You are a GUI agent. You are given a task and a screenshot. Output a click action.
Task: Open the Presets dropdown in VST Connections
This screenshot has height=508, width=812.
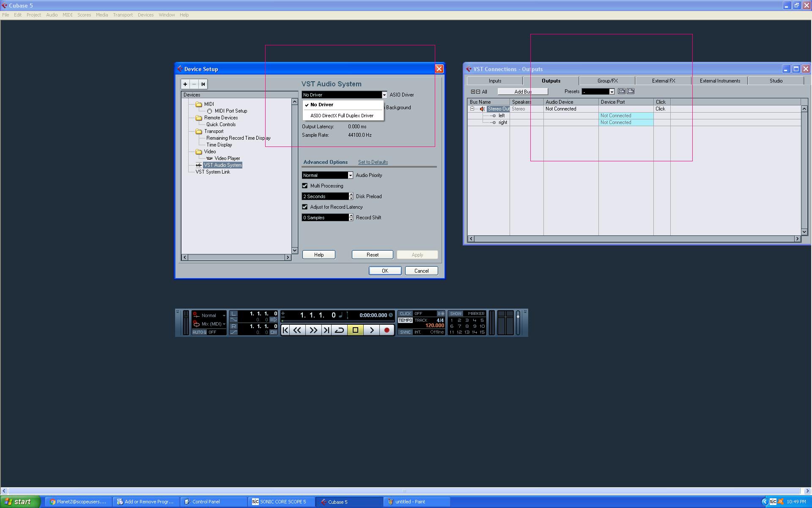click(x=612, y=92)
